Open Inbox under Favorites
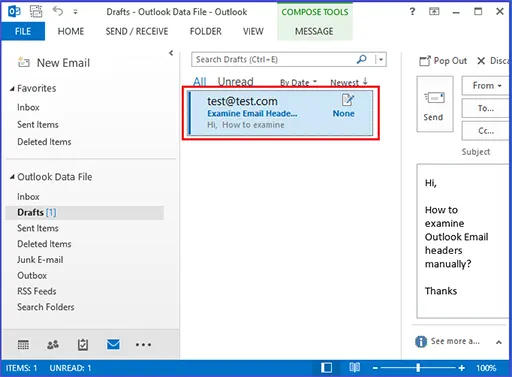The image size is (512, 377). click(x=28, y=107)
